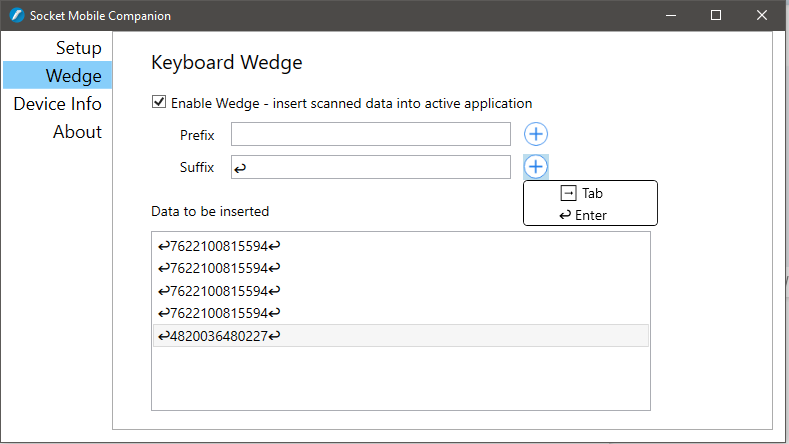Select the Wedge sidebar item
Image resolution: width=789 pixels, height=444 pixels.
[x=57, y=76]
